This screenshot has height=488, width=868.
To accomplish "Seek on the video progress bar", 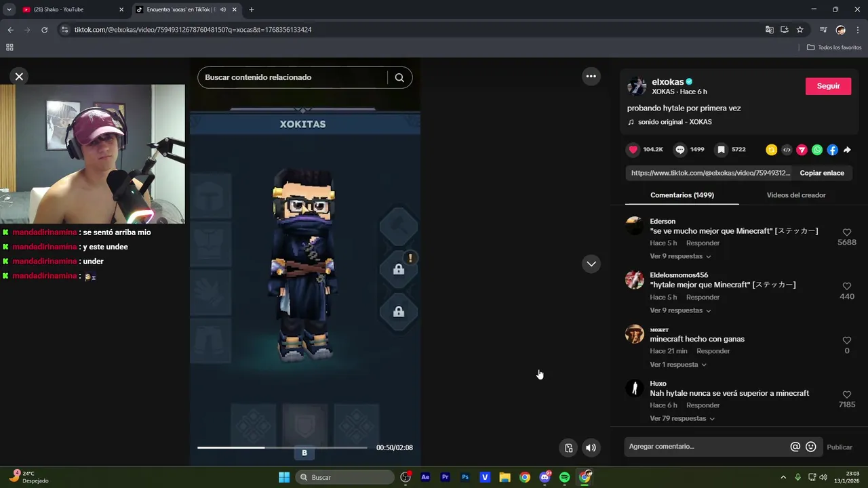I will coord(282,447).
